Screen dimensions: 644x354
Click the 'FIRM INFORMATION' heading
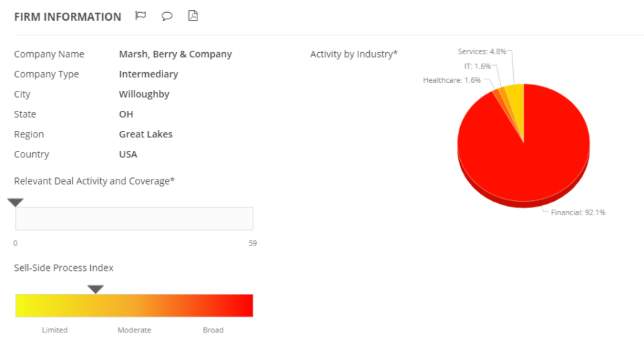pos(68,17)
